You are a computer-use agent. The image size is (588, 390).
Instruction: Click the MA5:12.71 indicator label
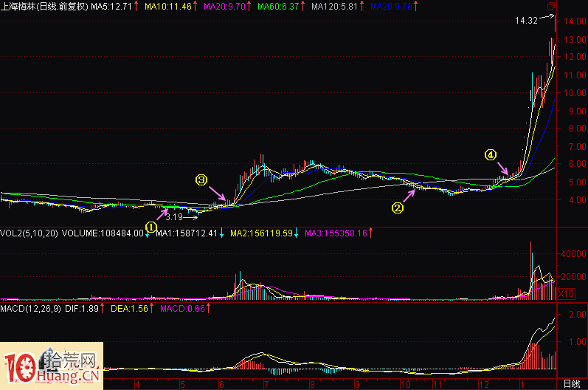111,7
